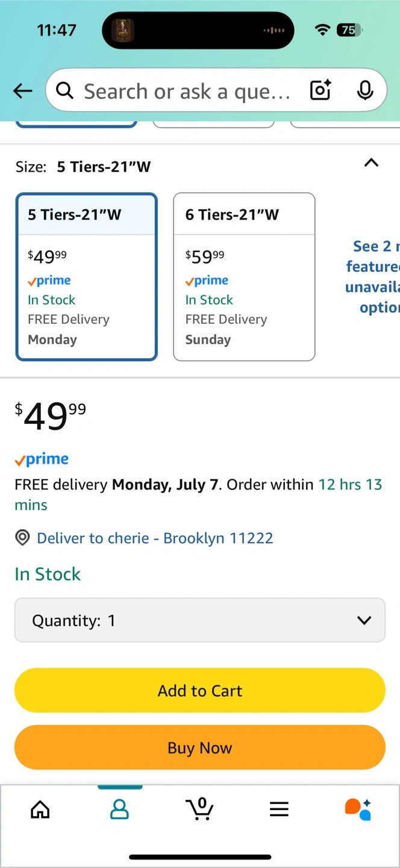The height and width of the screenshot is (868, 400).
Task: Open camera lens search icon
Action: coord(320,90)
